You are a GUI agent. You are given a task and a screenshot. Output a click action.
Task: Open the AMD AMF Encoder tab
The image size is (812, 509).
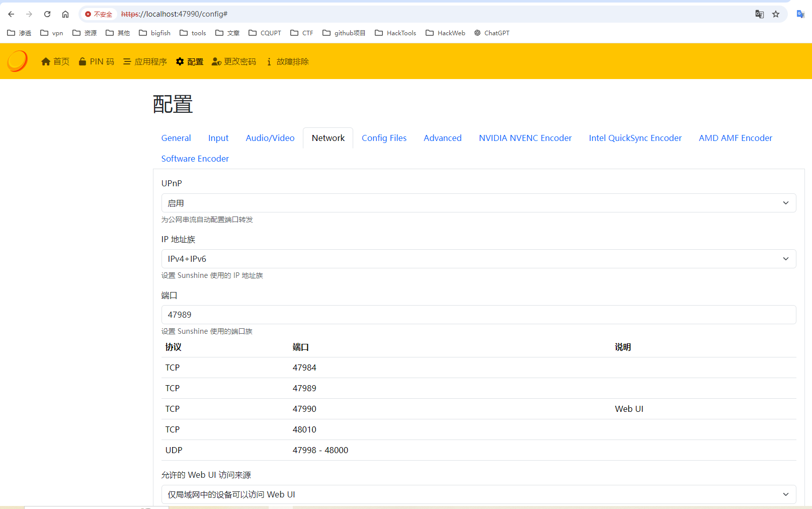point(736,138)
